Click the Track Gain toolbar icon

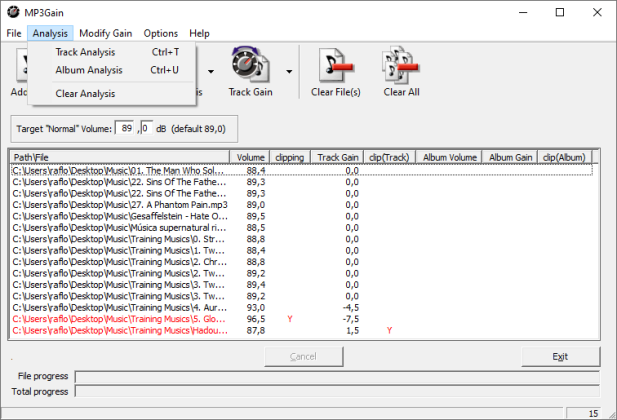[x=250, y=68]
